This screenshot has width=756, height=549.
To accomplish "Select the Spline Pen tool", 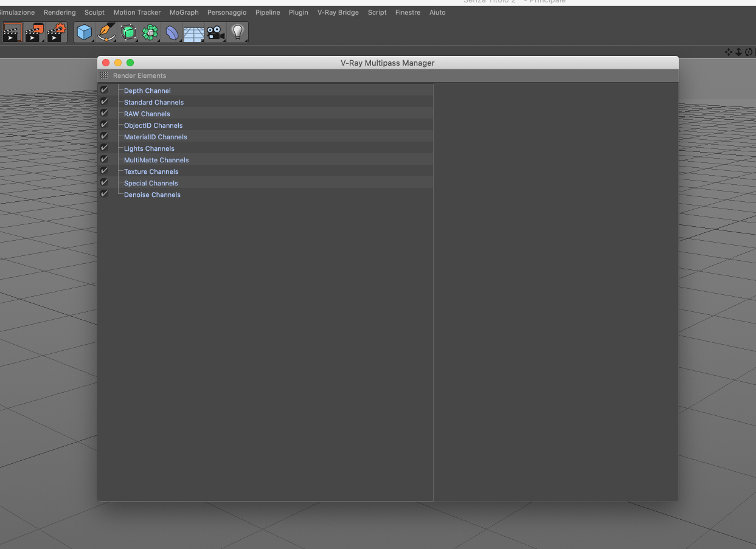I will pyautogui.click(x=106, y=32).
